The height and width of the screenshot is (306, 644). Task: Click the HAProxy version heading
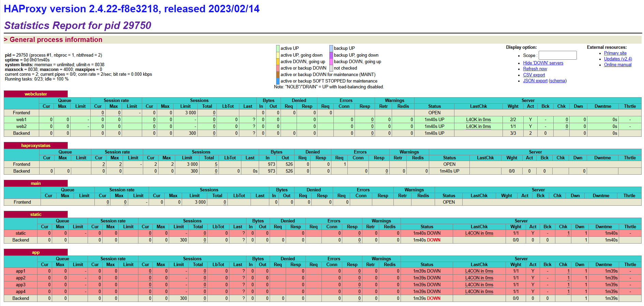pyautogui.click(x=132, y=9)
